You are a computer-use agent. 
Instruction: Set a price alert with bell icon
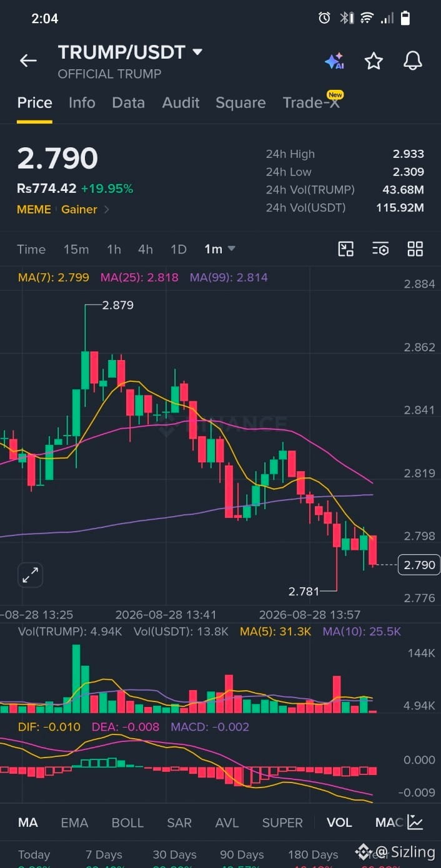[x=412, y=61]
